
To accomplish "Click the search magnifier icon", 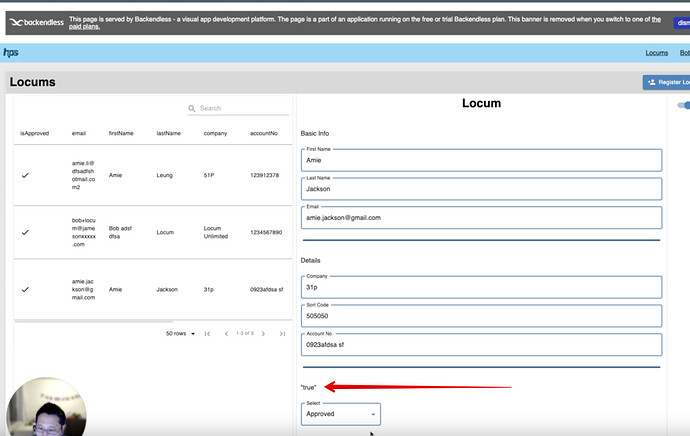I will [x=191, y=108].
